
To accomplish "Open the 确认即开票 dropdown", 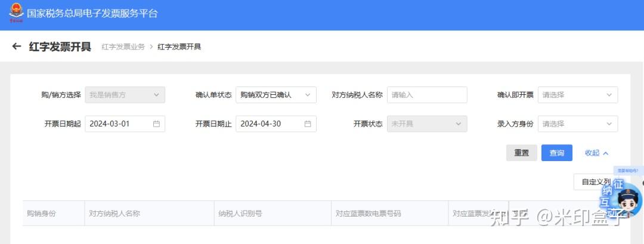I will (x=578, y=95).
